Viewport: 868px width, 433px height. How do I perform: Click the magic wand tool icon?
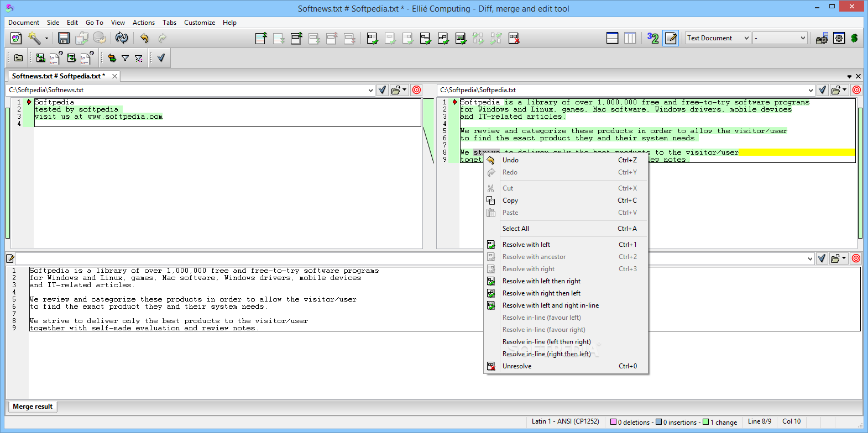[x=34, y=38]
